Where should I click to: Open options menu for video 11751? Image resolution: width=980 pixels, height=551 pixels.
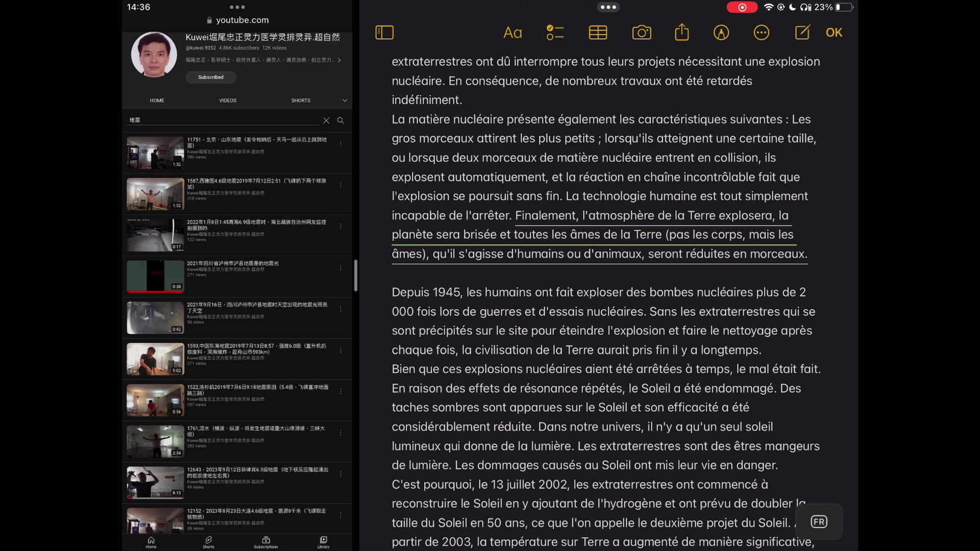click(x=340, y=144)
